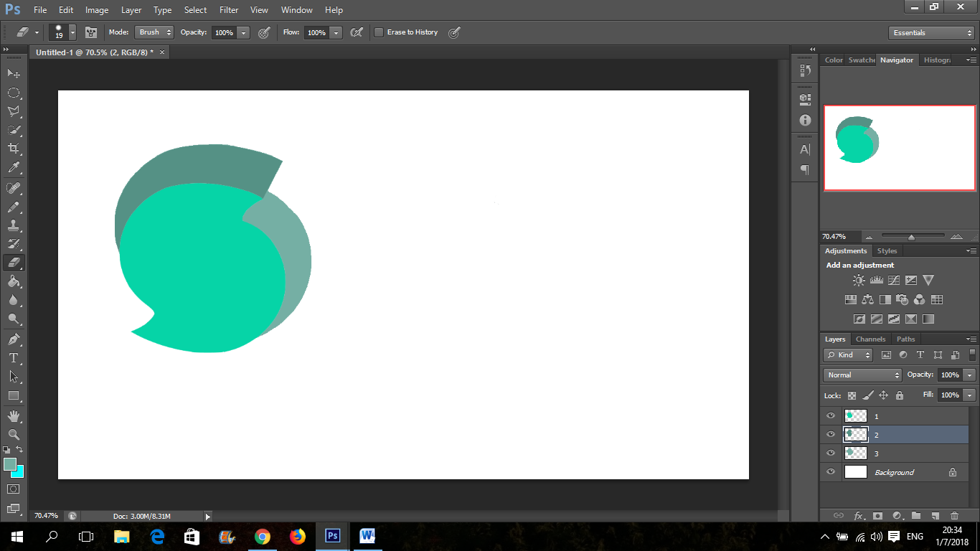The image size is (980, 551).
Task: Select the Path Selection tool
Action: (14, 376)
